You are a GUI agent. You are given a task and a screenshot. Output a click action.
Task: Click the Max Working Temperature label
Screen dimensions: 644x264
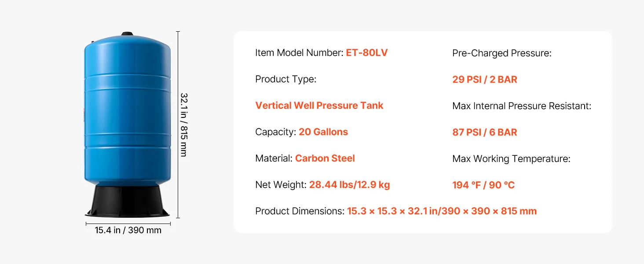tap(511, 159)
